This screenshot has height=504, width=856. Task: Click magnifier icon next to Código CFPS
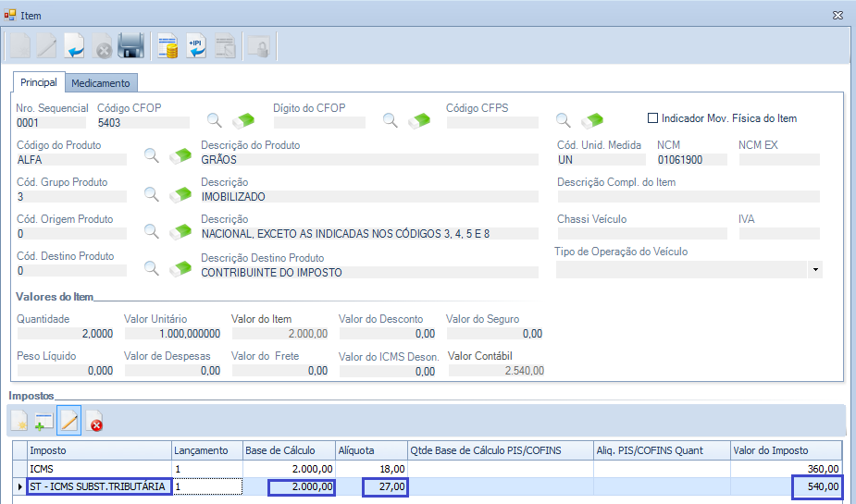564,120
